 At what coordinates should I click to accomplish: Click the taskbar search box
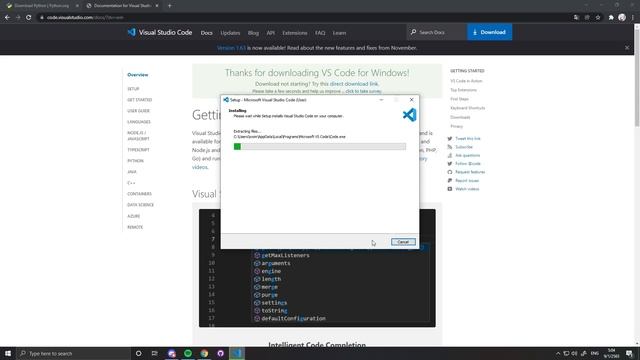pyautogui.click(x=73, y=353)
